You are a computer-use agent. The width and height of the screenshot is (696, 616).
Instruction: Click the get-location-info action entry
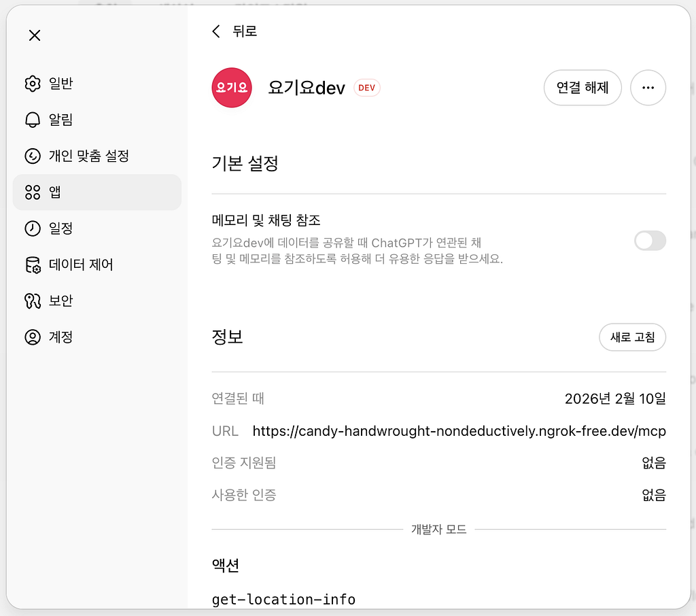[x=283, y=600]
